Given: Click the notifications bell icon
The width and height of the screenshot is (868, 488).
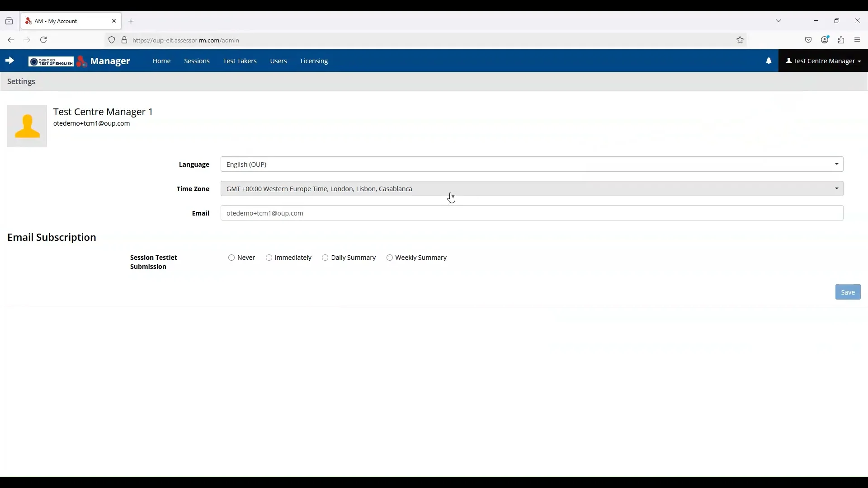Looking at the screenshot, I should pyautogui.click(x=769, y=61).
